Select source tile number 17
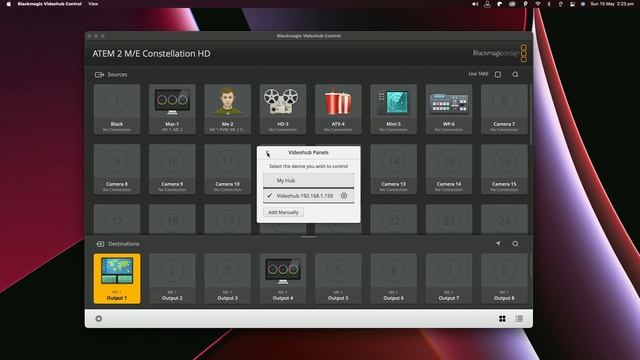 117,220
